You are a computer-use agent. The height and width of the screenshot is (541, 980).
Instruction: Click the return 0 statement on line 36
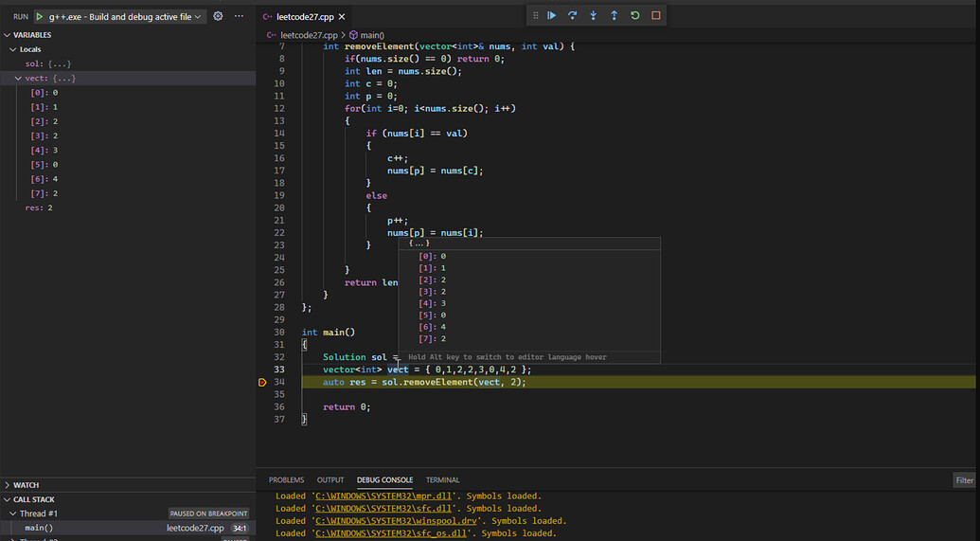point(347,407)
